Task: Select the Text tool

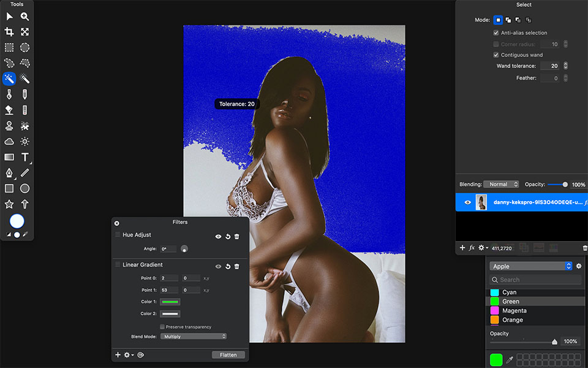Action: click(25, 157)
